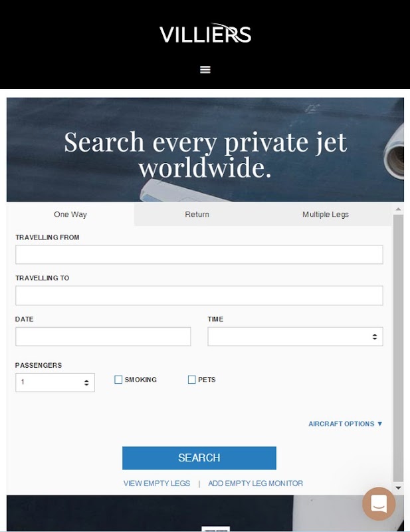
Task: Click the form's vertical scrollbar thumb
Action: [x=399, y=348]
